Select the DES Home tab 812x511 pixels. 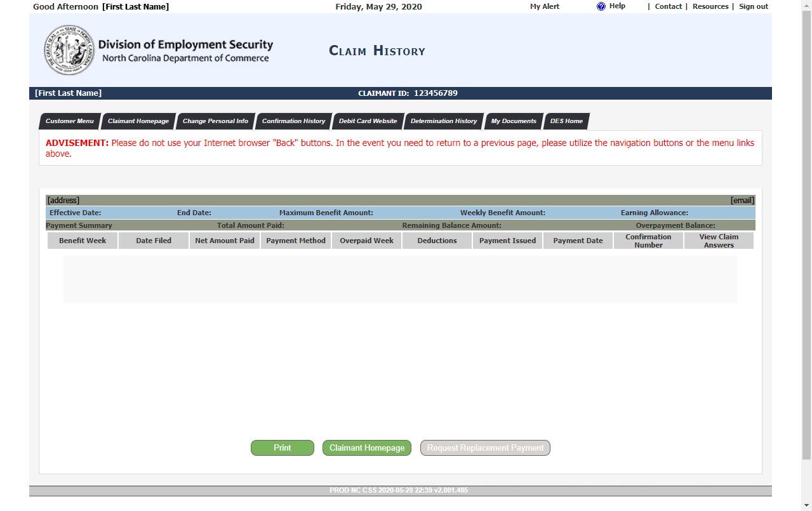566,121
